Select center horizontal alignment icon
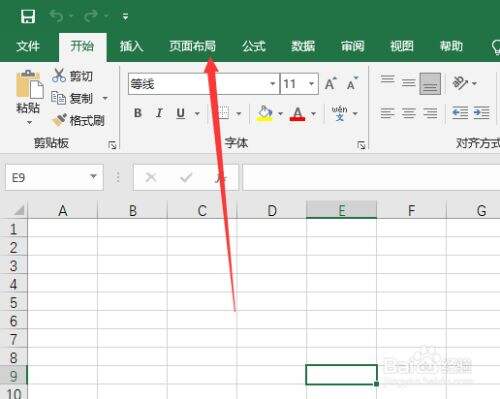Screen dimensions: 500x399 point(408,113)
